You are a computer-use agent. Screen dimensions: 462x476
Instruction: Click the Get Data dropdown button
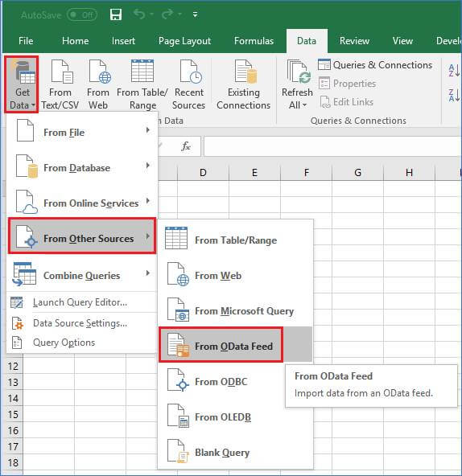click(x=22, y=84)
